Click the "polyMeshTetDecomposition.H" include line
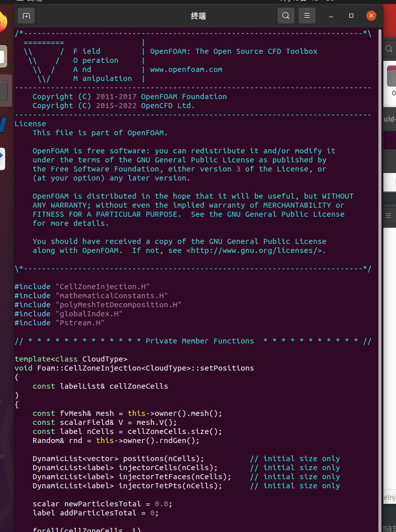The width and height of the screenshot is (396, 532). click(x=98, y=305)
